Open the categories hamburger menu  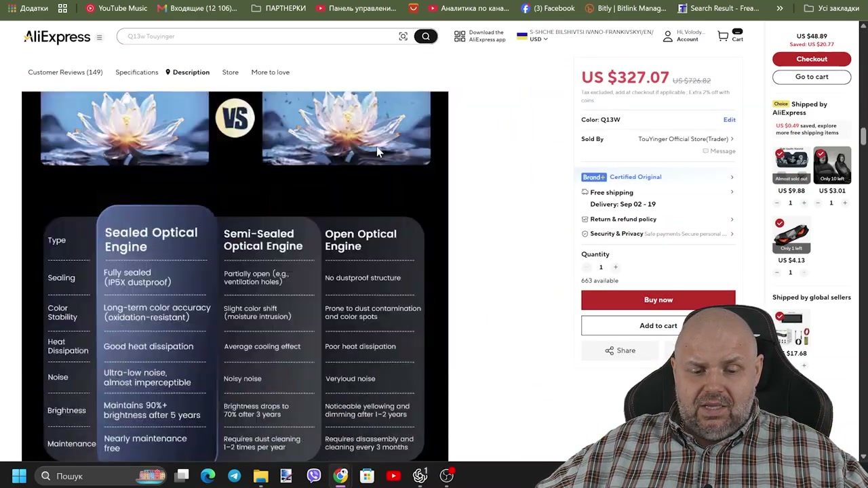(x=99, y=37)
